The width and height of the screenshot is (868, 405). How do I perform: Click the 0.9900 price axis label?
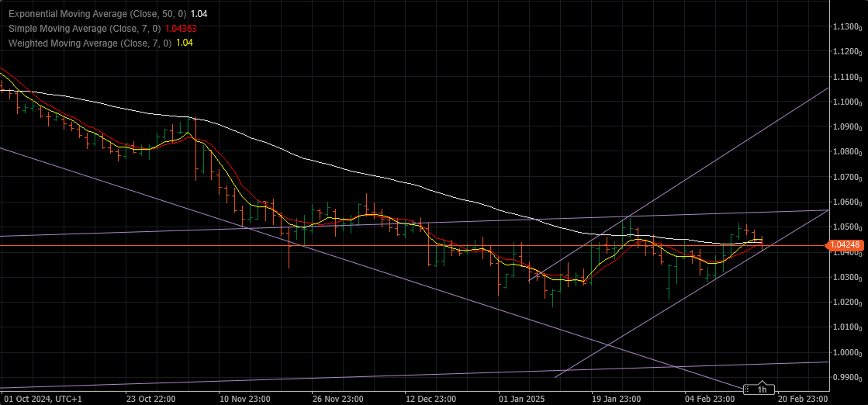[x=848, y=377]
